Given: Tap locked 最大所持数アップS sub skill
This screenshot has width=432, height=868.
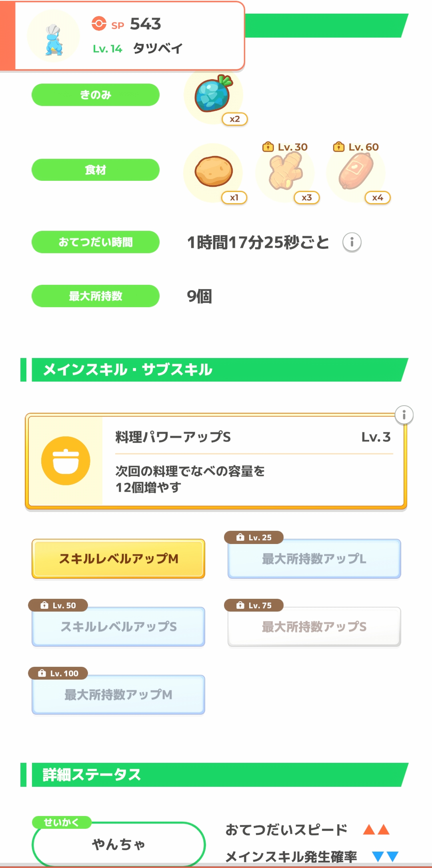Looking at the screenshot, I should 314,627.
